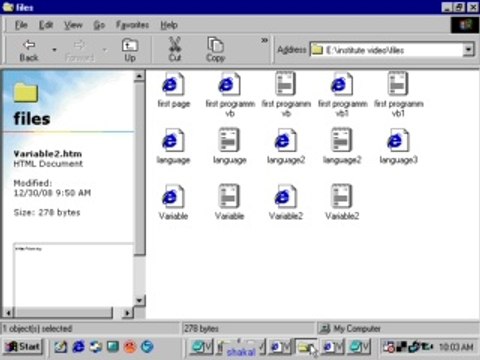Screen dimensions: 480x360
Task: Select the 'first programm vb' Internet Explorer file icon
Action: click(229, 84)
